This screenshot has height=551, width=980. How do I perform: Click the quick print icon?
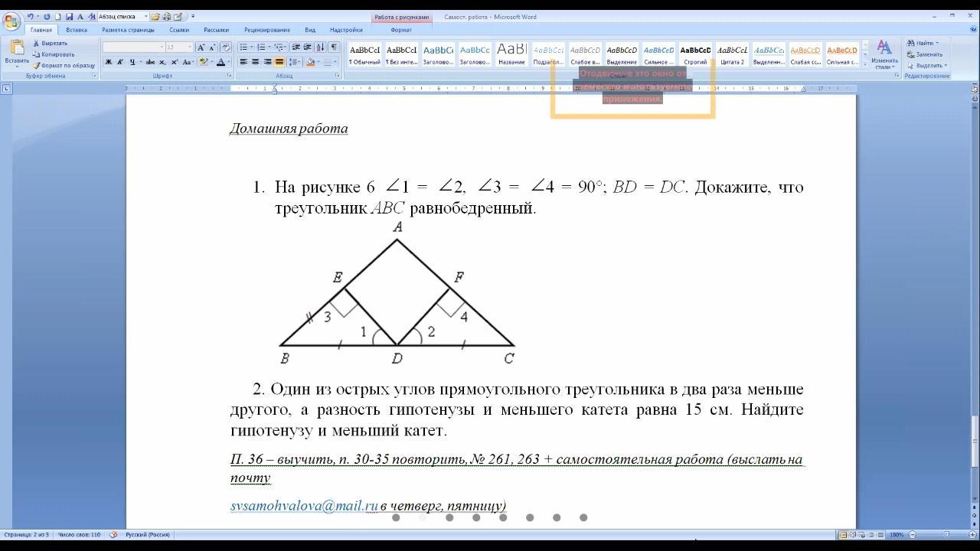pos(167,17)
